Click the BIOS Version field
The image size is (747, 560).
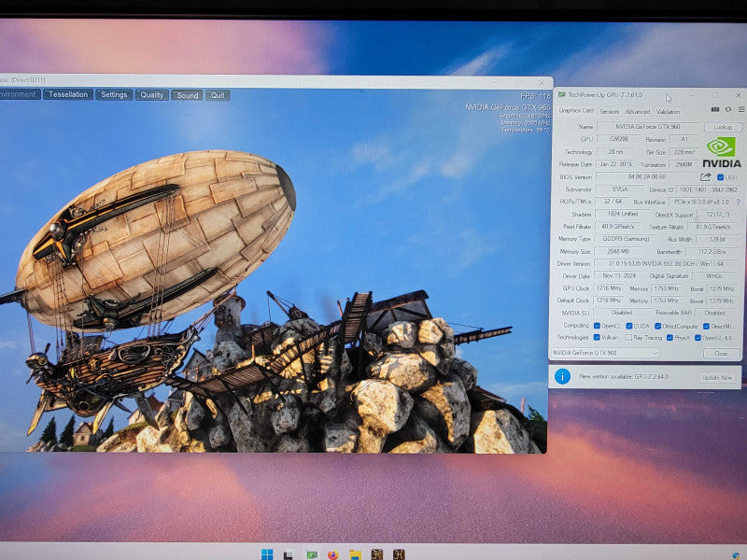(646, 177)
